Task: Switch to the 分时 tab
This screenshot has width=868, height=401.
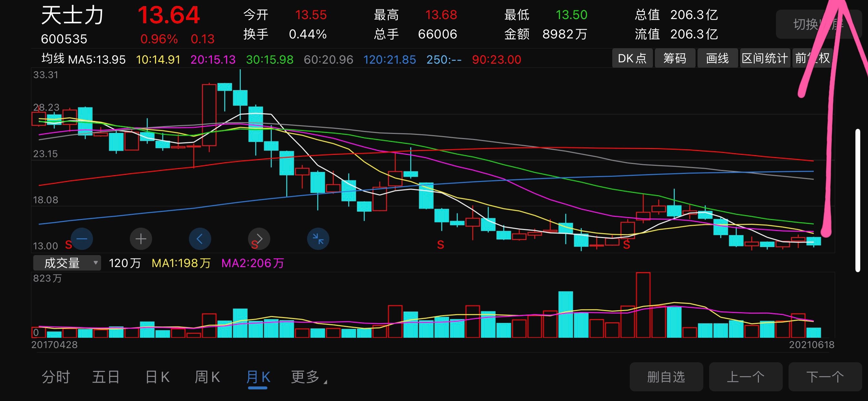Action: 56,377
